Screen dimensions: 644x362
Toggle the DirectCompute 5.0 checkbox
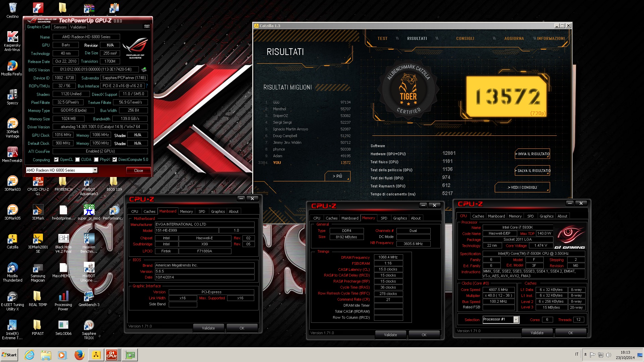(115, 160)
